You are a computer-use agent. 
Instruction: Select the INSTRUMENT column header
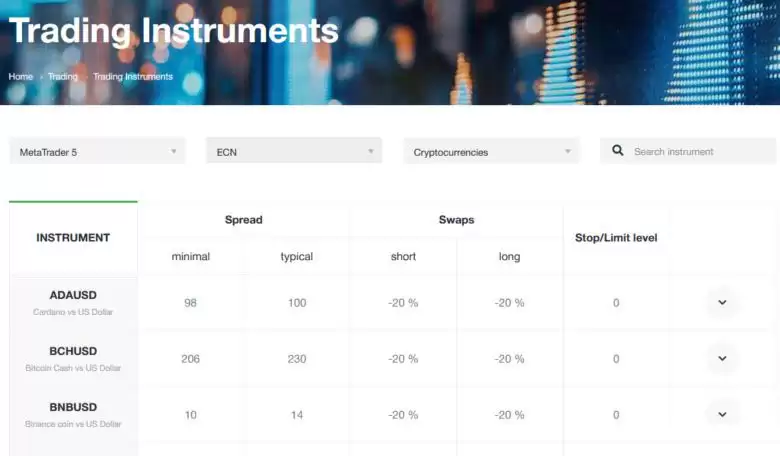73,238
